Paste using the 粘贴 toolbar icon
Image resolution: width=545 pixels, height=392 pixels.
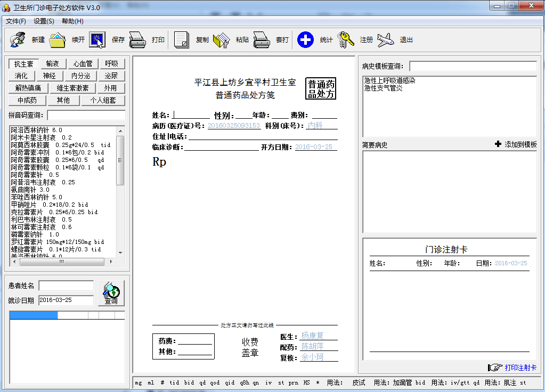tap(221, 40)
